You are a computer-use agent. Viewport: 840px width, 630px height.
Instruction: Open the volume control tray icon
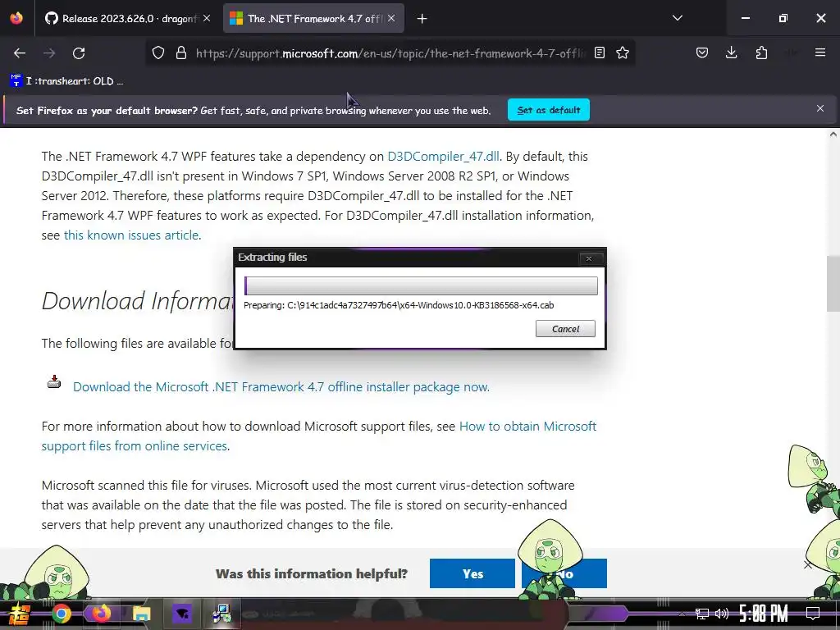[722, 614]
